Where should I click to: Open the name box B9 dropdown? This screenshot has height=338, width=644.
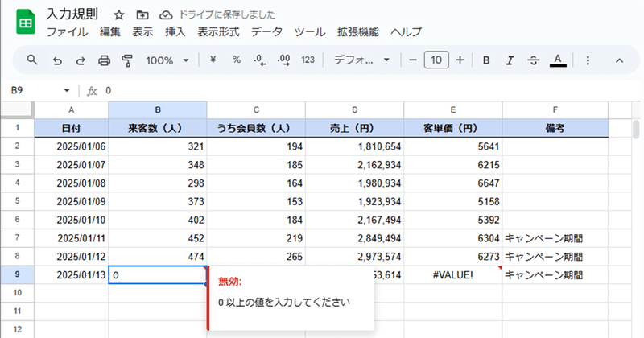click(67, 90)
